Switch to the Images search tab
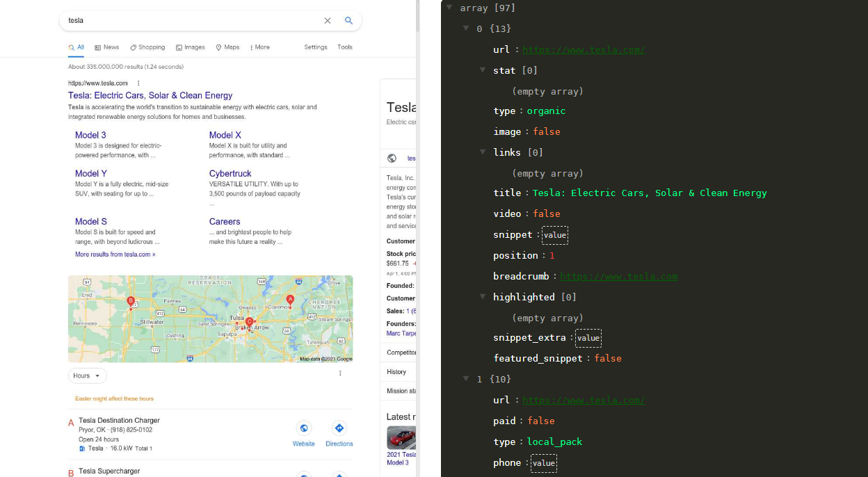Viewport: 868px width, 477px height. click(190, 47)
